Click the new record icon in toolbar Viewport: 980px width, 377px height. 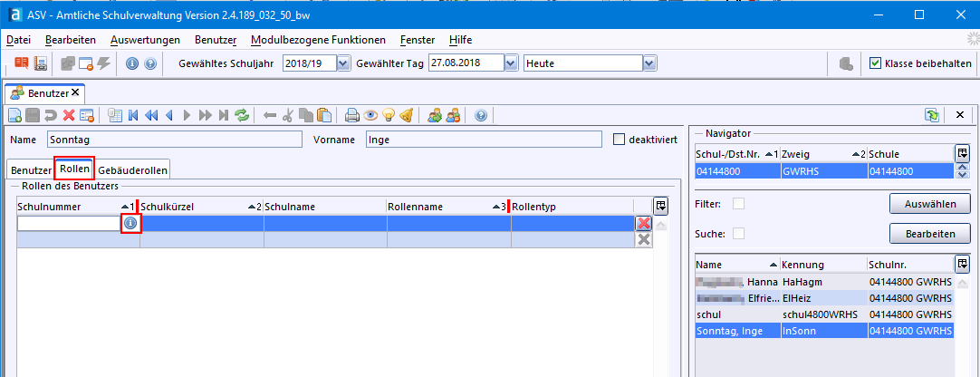pos(14,115)
